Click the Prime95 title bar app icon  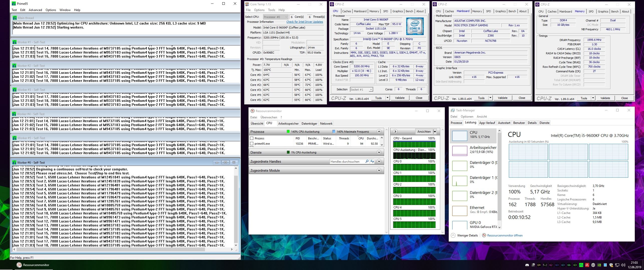[x=14, y=4]
